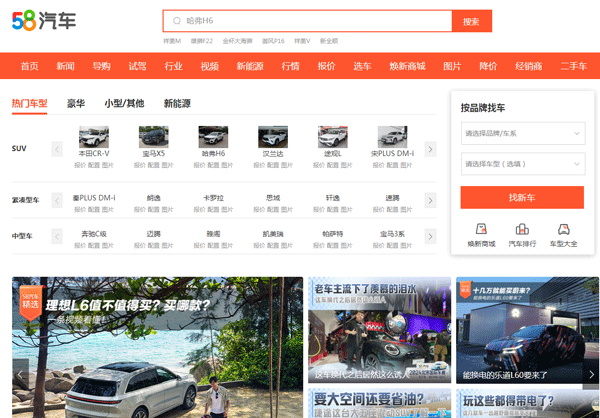
Task: Expand the 请选择车型（选填）dropdown
Action: pos(523,164)
